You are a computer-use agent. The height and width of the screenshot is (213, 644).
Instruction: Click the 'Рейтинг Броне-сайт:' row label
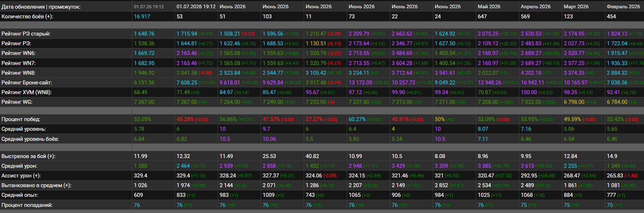27,82
